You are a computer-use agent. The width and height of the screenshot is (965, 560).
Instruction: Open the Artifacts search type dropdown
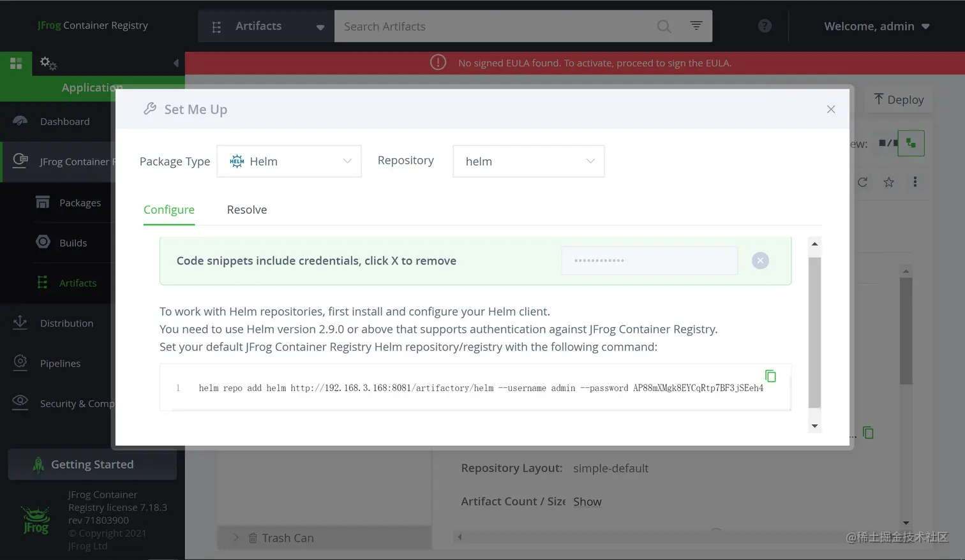[266, 26]
